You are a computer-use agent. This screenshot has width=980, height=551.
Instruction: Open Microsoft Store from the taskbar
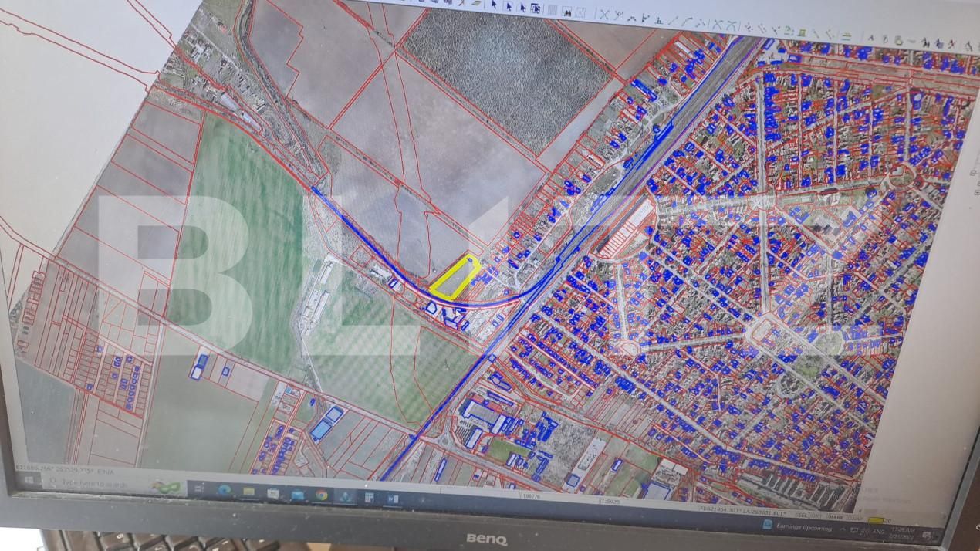click(273, 493)
